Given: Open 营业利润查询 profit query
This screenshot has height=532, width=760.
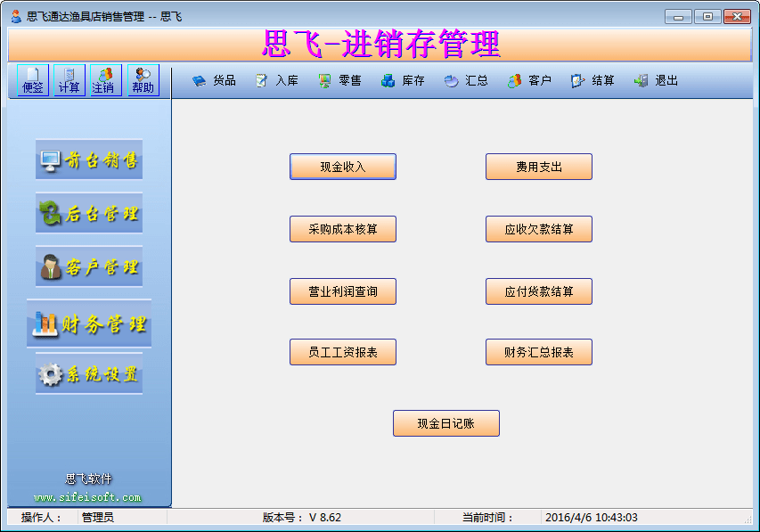Looking at the screenshot, I should point(343,291).
